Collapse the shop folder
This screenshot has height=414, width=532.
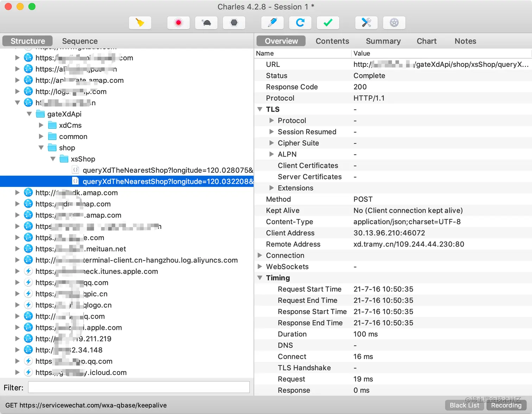(x=41, y=148)
